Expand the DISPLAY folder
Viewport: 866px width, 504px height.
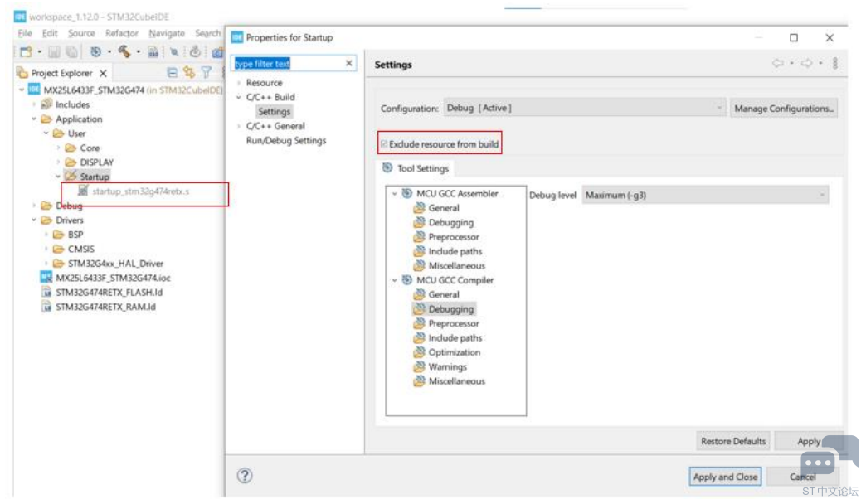[x=58, y=162]
